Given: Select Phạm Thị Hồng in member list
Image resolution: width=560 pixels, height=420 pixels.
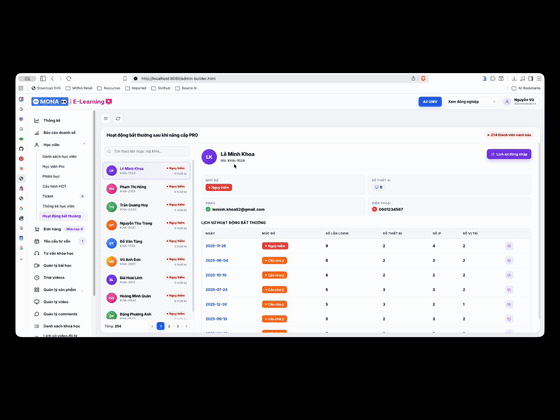Looking at the screenshot, I should pos(147,189).
